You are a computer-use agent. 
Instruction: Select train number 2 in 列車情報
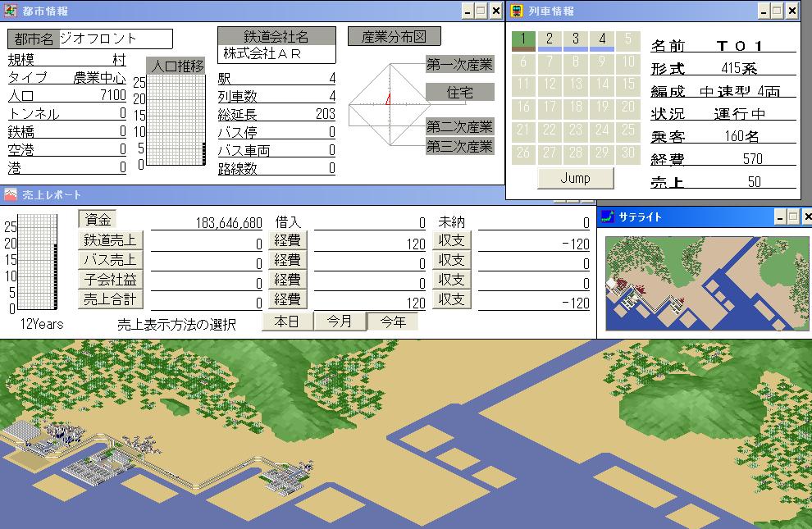point(550,40)
